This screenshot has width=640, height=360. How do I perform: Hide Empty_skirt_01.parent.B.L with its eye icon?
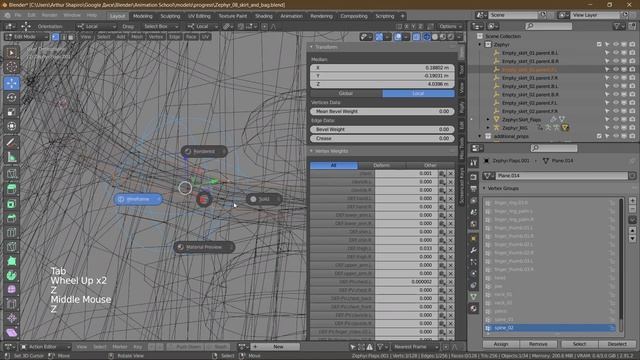coord(616,53)
